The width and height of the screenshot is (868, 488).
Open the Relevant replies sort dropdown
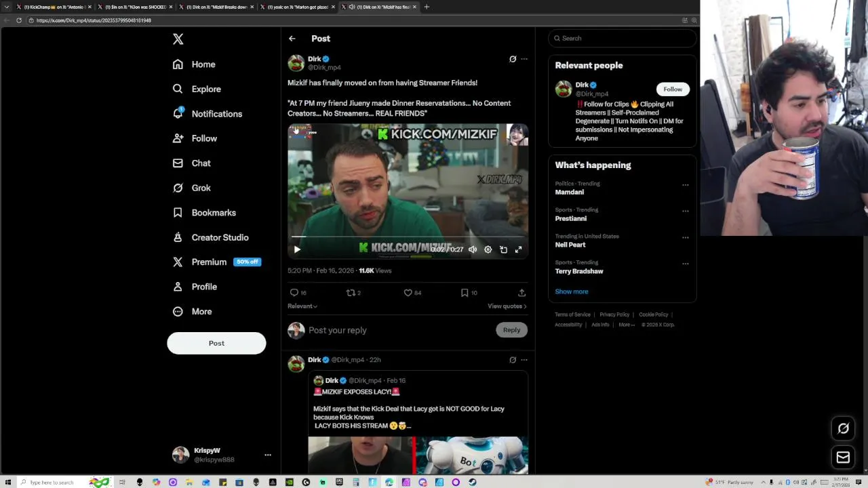click(302, 306)
